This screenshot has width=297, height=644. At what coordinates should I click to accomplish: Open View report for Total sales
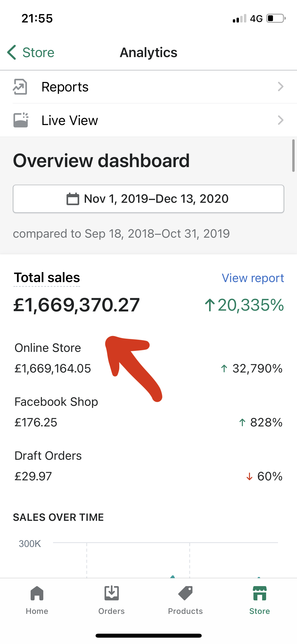coord(253,278)
